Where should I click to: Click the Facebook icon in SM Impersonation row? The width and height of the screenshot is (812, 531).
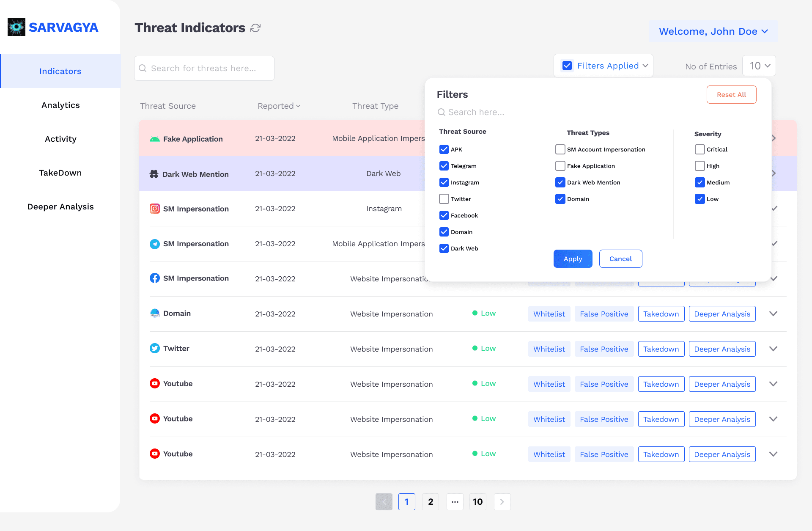[x=155, y=278]
